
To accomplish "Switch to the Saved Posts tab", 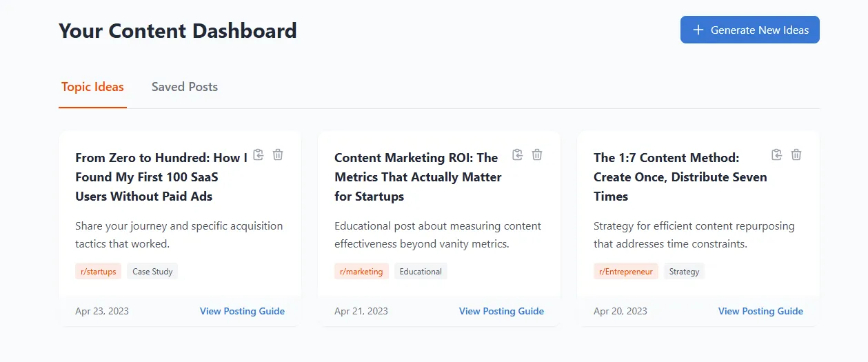I will 185,87.
